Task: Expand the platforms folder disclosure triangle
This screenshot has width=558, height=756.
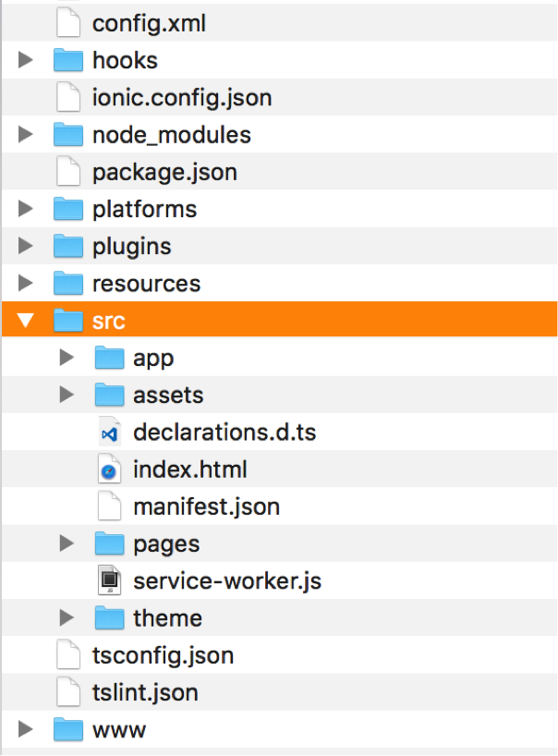Action: pos(26,209)
